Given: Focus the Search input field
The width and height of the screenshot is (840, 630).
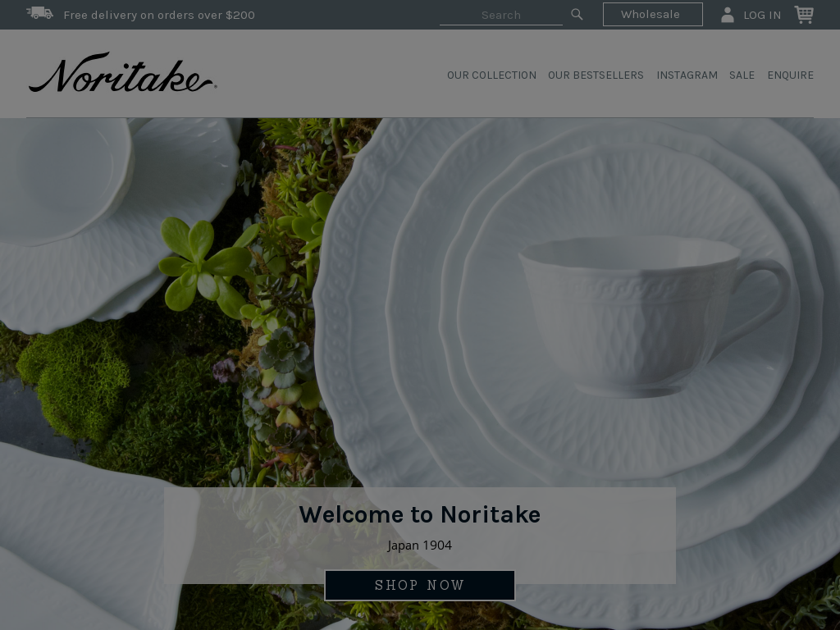Looking at the screenshot, I should pyautogui.click(x=501, y=15).
